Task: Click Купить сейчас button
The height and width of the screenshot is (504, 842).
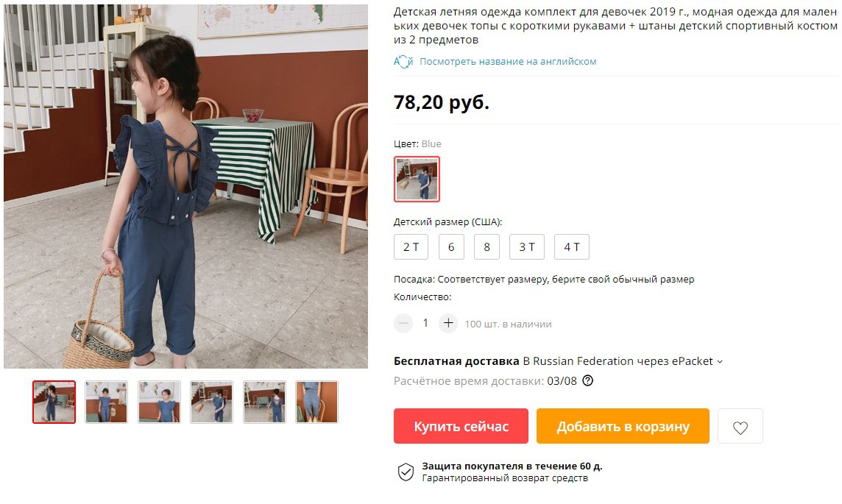Action: pos(461,426)
